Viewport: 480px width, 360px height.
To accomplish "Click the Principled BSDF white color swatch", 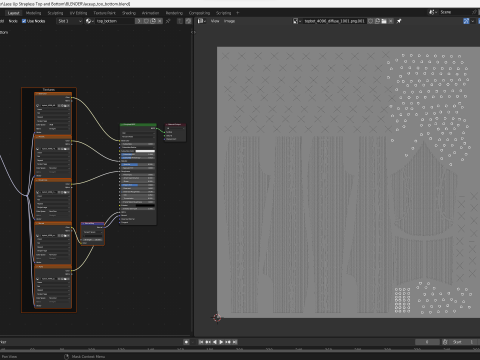I will (x=145, y=151).
